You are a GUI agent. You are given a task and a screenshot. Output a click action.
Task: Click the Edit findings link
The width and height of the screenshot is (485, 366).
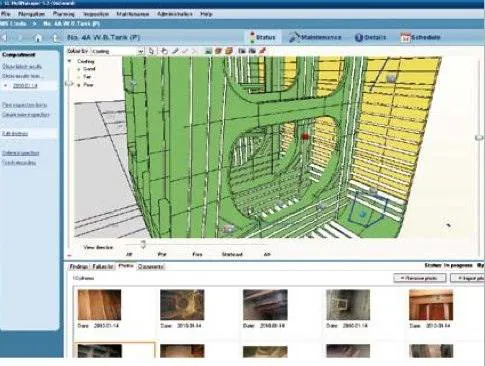coord(15,134)
